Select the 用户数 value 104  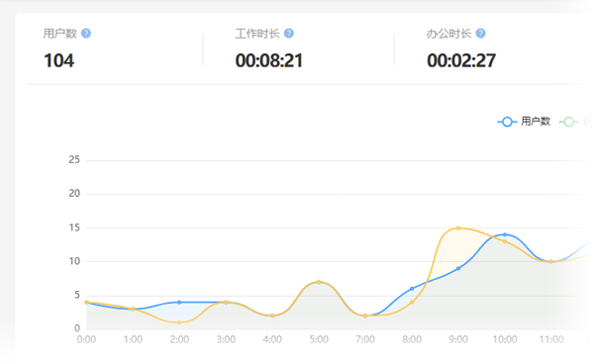coord(59,60)
